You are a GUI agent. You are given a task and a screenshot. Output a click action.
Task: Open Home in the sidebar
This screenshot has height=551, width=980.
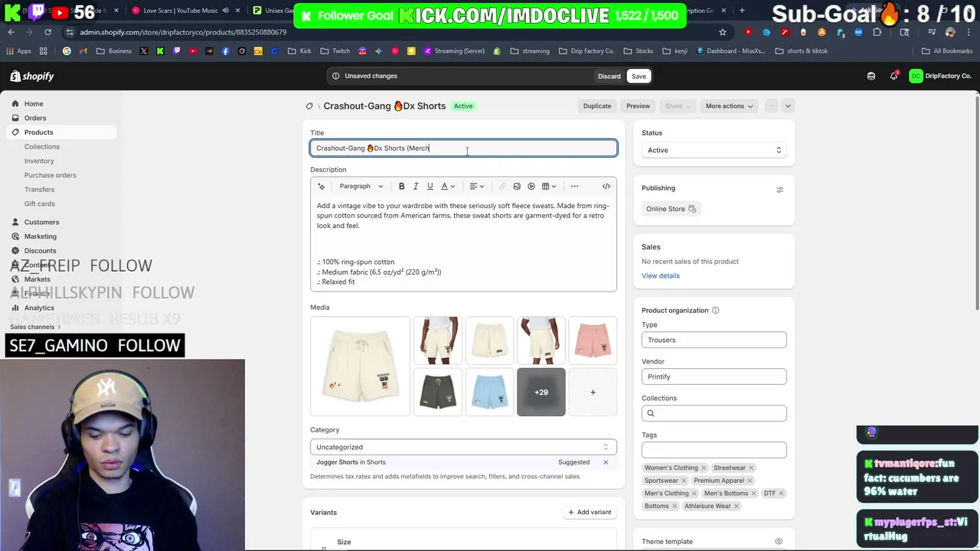pyautogui.click(x=34, y=103)
